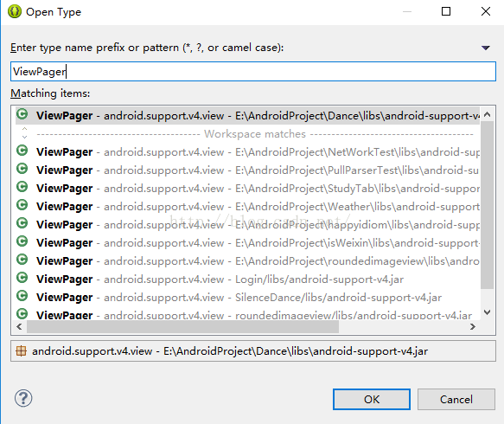
Task: Select the ViewPager entry for roundedimageview/libs jar
Action: click(247, 314)
